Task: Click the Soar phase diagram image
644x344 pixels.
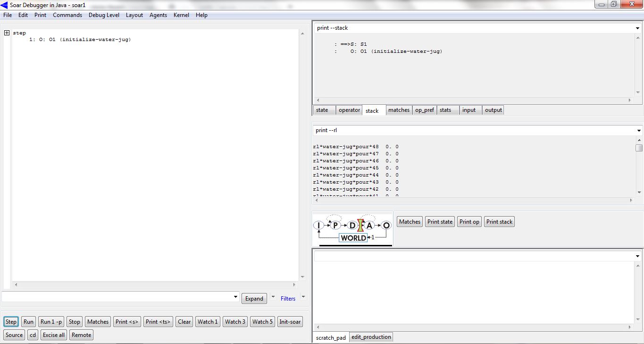Action: pyautogui.click(x=352, y=229)
